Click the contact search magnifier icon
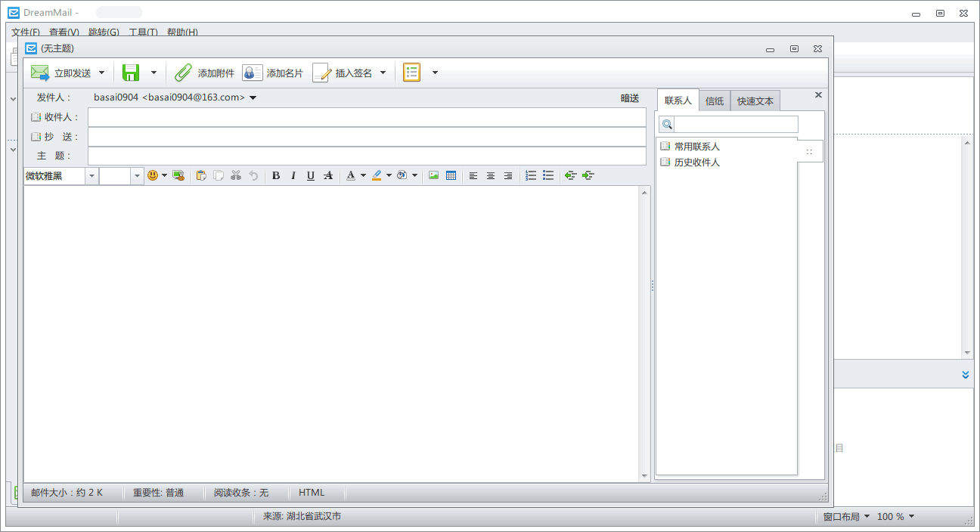This screenshot has height=532, width=980. click(x=667, y=124)
